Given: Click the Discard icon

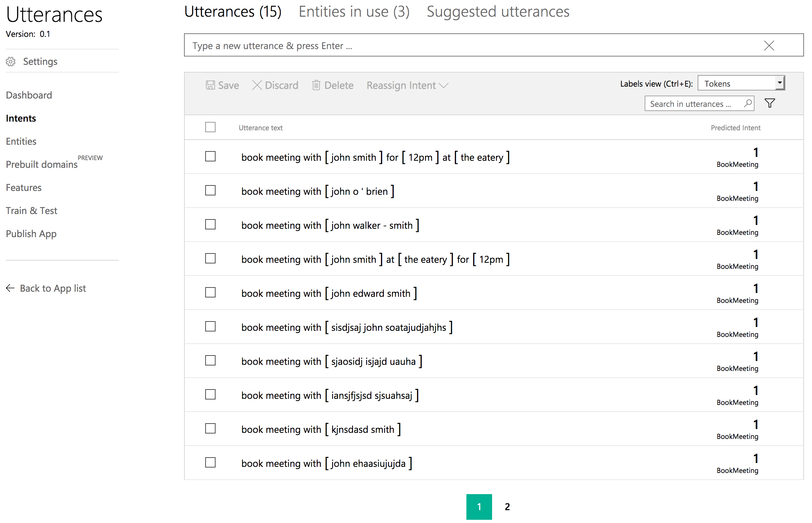Looking at the screenshot, I should pos(257,85).
